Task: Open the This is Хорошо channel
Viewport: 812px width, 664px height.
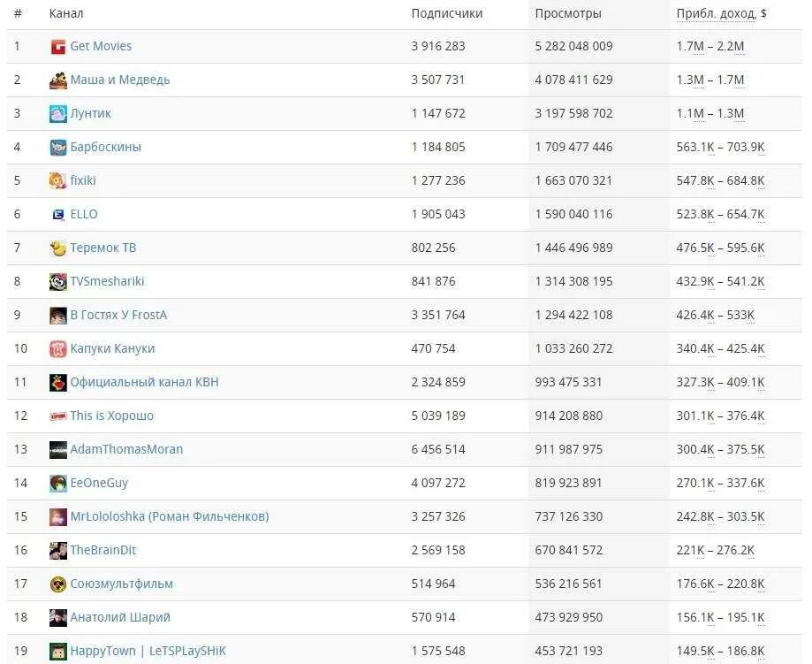Action: [x=112, y=416]
